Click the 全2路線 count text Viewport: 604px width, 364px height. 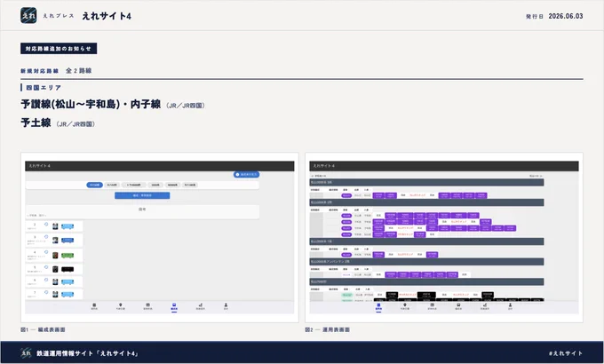click(78, 71)
